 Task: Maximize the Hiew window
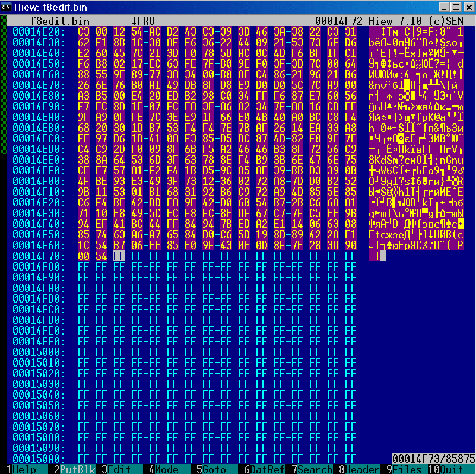455,7
